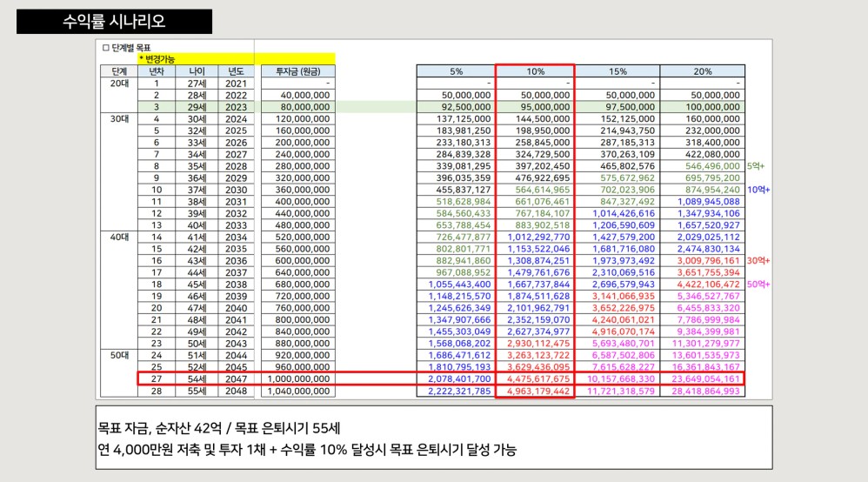
Task: Select the value 1,686,471,612
Action: (459, 355)
